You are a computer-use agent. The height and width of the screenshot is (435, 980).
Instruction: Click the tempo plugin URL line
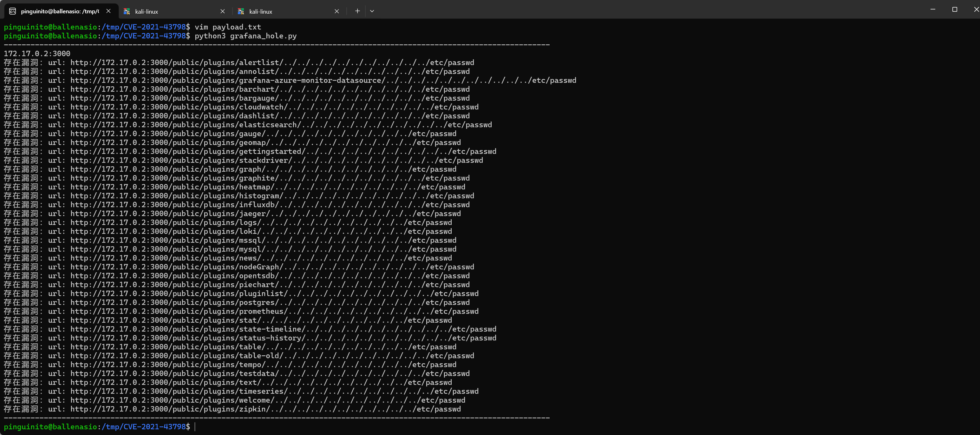click(x=230, y=364)
